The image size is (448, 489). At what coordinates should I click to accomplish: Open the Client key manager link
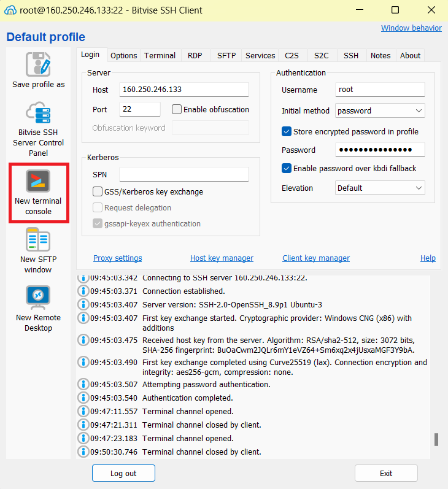coord(316,258)
